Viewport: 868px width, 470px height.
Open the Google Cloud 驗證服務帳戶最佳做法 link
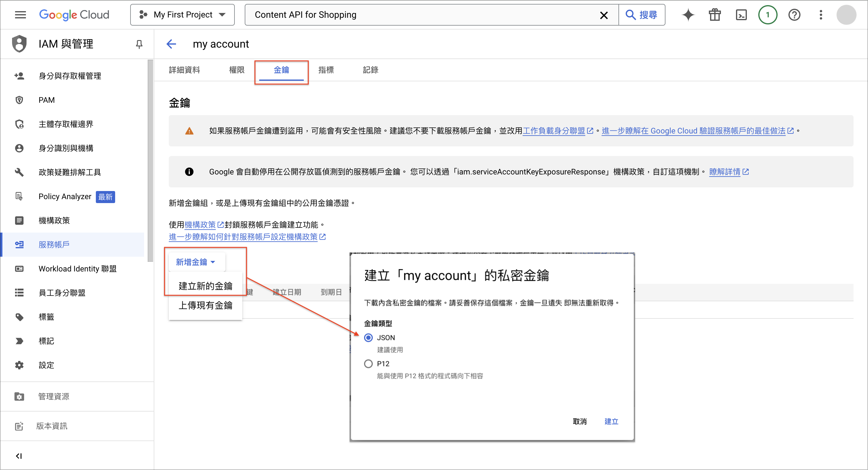tap(697, 131)
